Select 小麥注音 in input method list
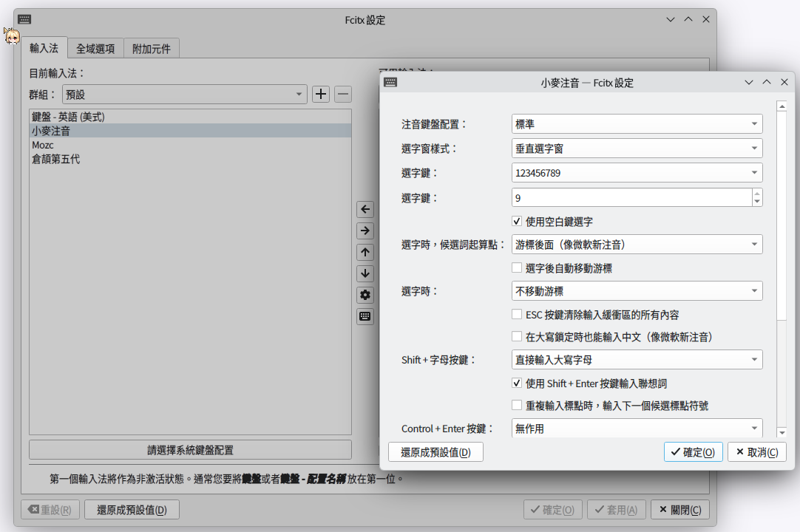The width and height of the screenshot is (800, 532). pos(190,131)
